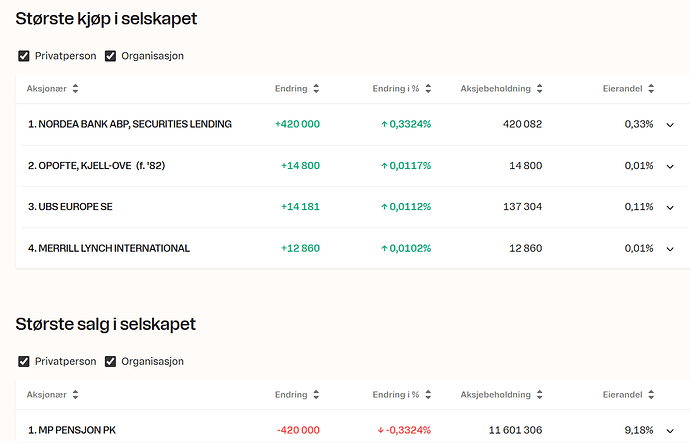The width and height of the screenshot is (690, 443).
Task: Select the +14 800 change value
Action: 301,165
